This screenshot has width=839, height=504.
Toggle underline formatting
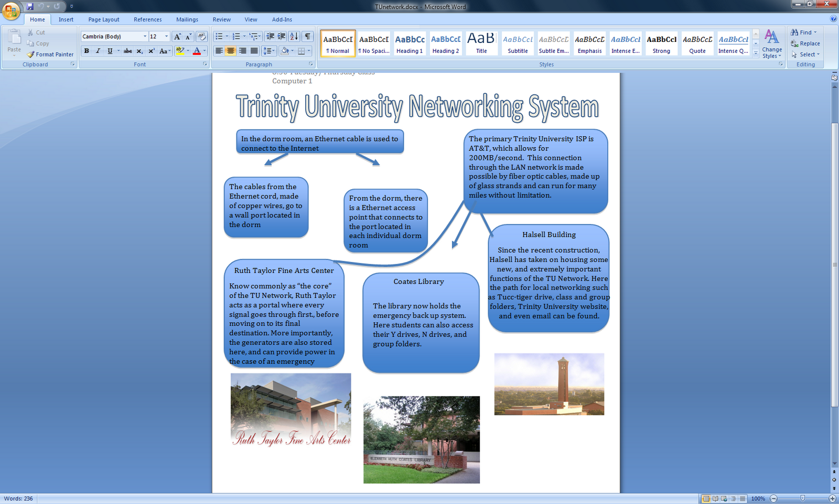(110, 51)
